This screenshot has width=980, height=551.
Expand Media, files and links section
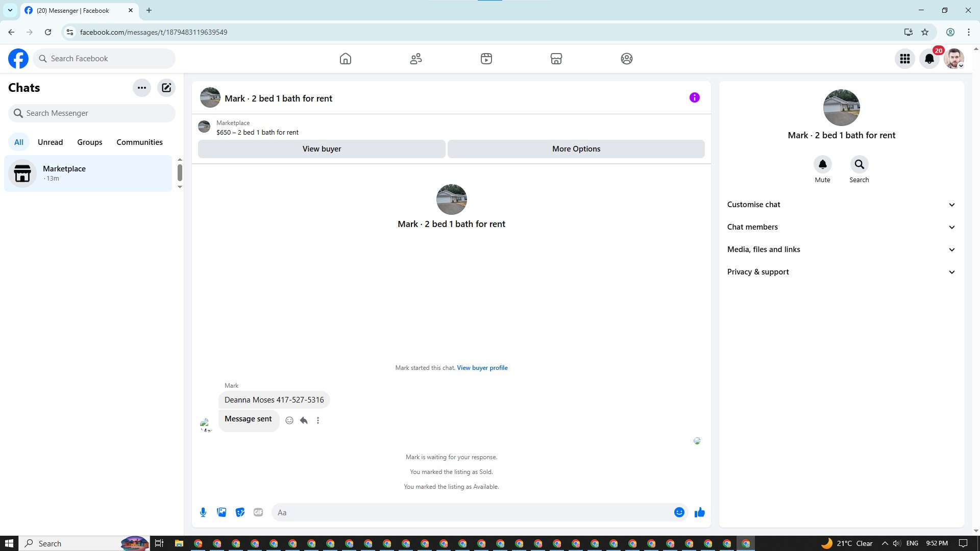pos(841,249)
